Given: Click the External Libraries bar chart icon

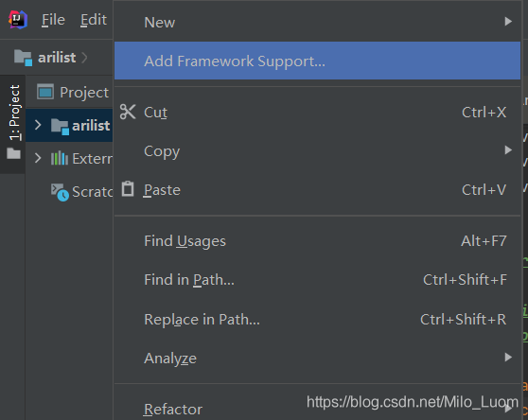Looking at the screenshot, I should (60, 158).
